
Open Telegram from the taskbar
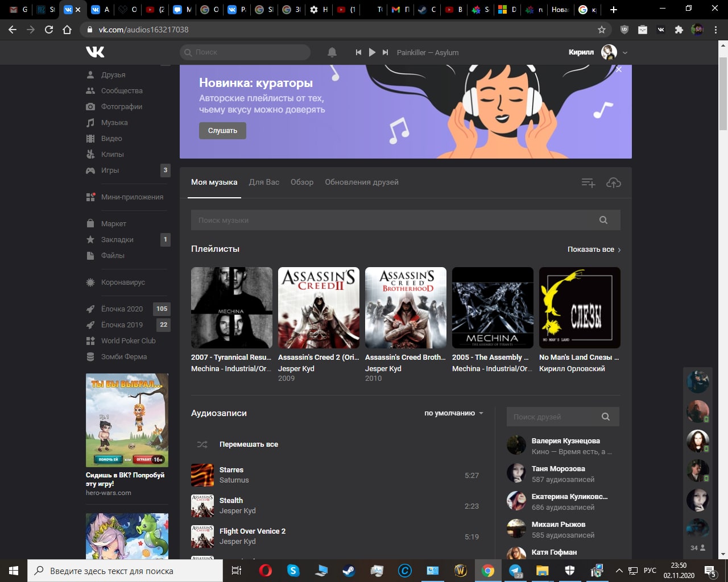point(516,571)
